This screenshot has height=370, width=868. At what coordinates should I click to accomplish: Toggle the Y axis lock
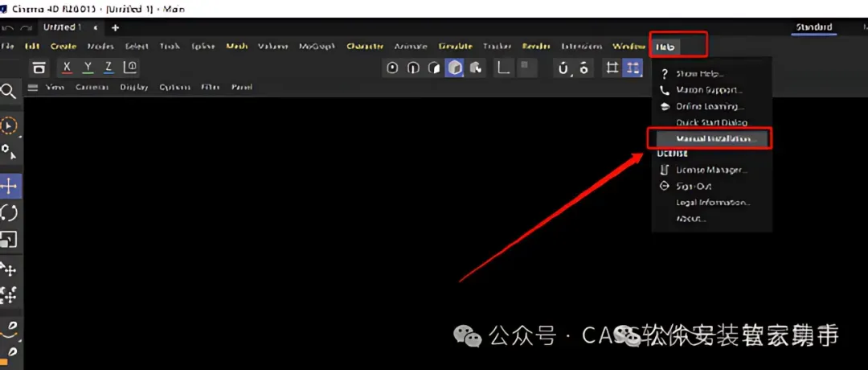click(88, 68)
